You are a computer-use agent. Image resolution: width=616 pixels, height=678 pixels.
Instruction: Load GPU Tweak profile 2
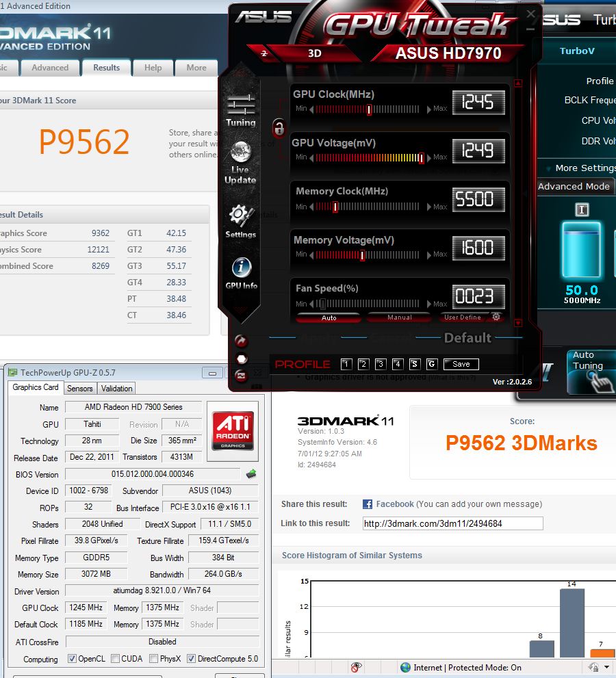[363, 364]
